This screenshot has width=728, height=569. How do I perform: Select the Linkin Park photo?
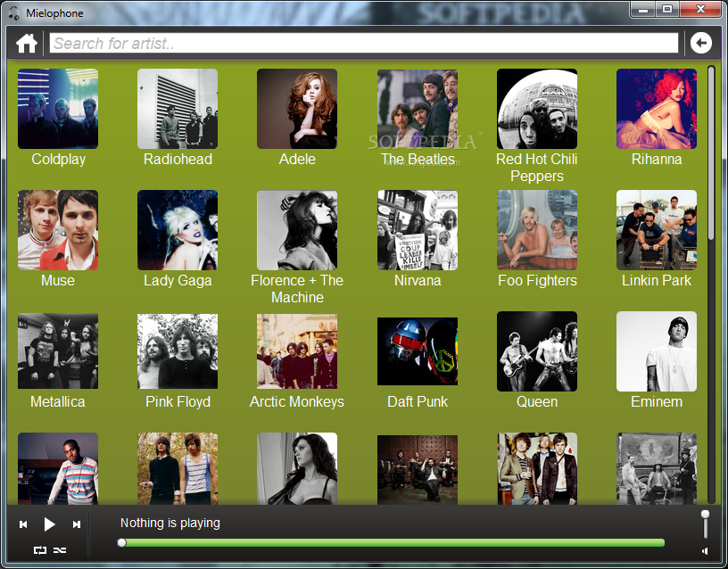[x=657, y=230]
